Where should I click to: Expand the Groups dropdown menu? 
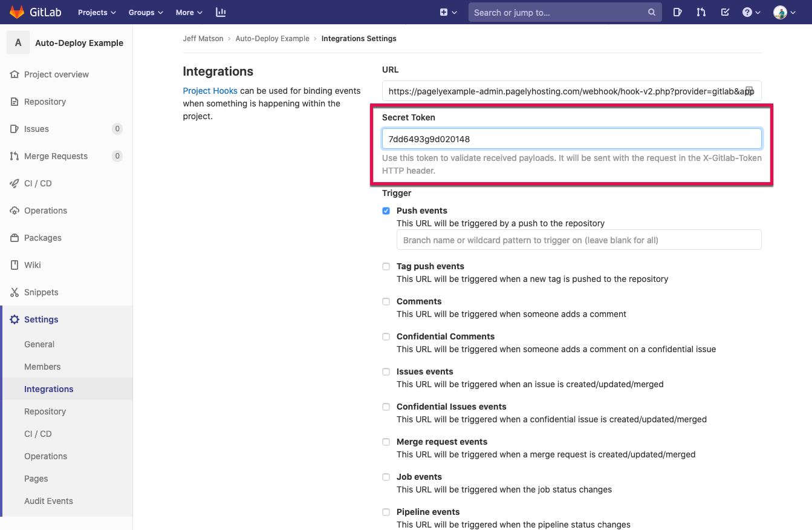(146, 12)
